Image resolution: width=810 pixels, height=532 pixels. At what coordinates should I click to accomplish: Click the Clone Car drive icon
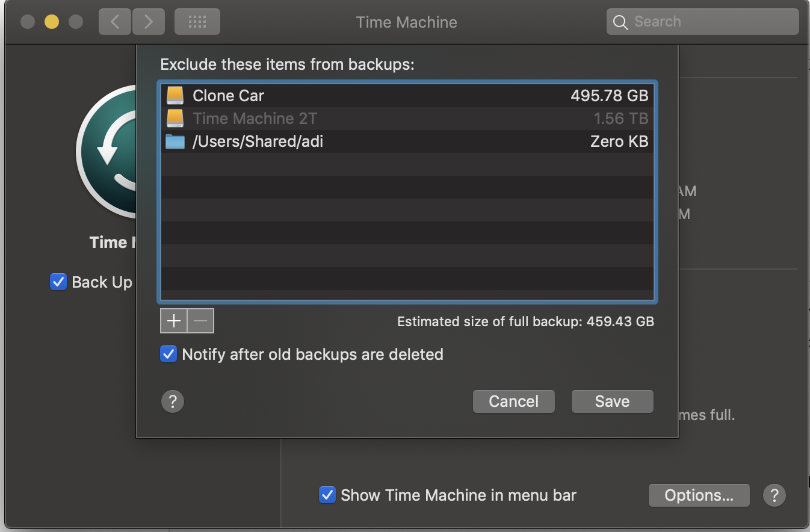[x=175, y=96]
